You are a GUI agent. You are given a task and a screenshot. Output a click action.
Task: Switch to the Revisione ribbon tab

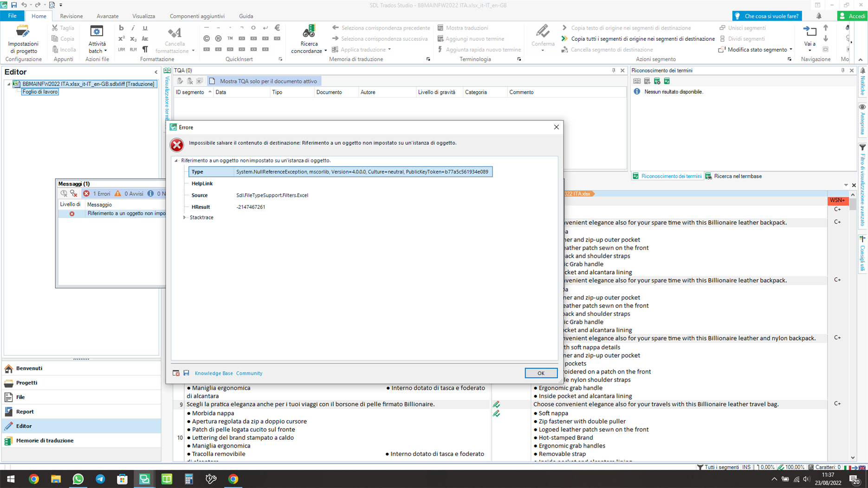(71, 16)
